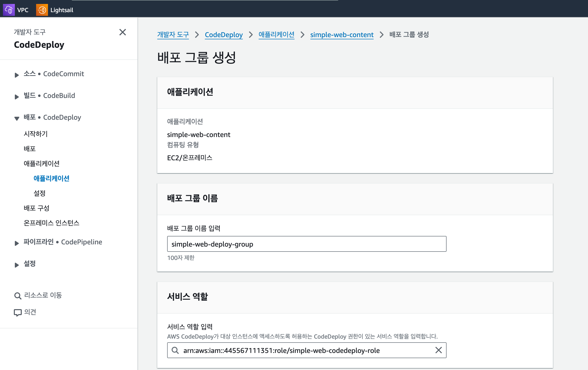Close the CodeDeploy sidebar with X
588x370 pixels.
122,32
